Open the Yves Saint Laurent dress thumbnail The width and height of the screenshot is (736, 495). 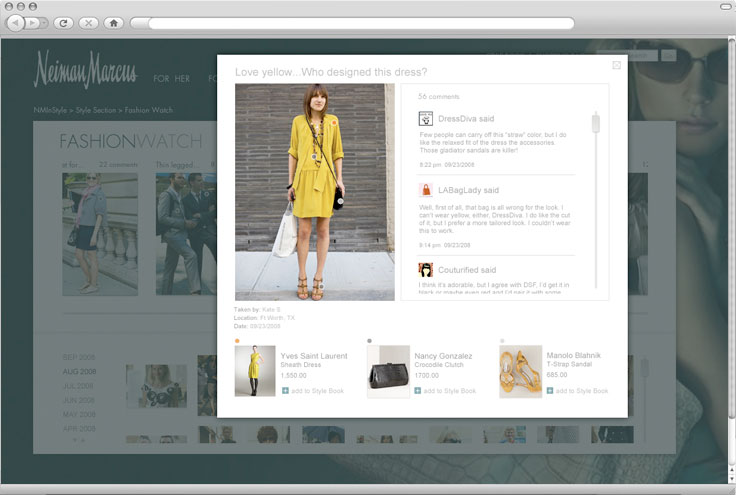point(255,371)
